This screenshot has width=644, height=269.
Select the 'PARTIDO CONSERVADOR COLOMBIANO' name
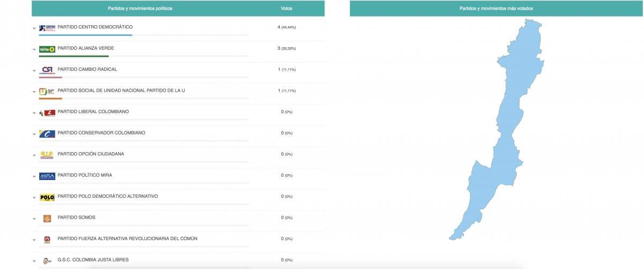coord(101,132)
